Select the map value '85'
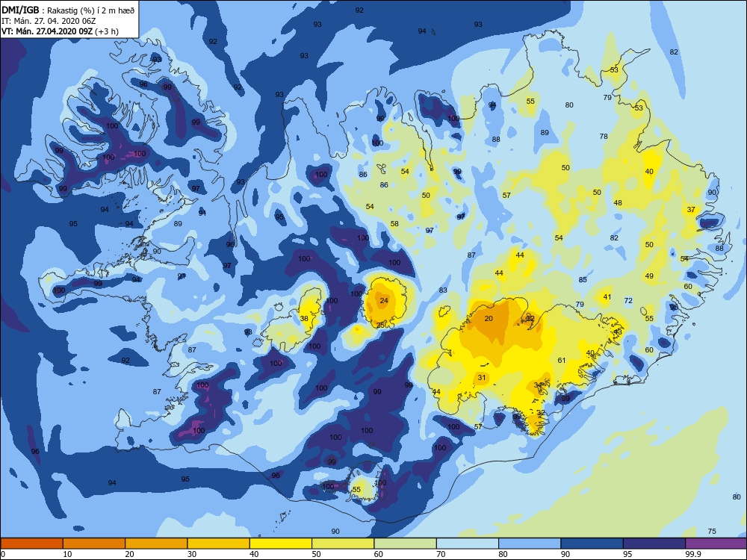 pos(583,279)
